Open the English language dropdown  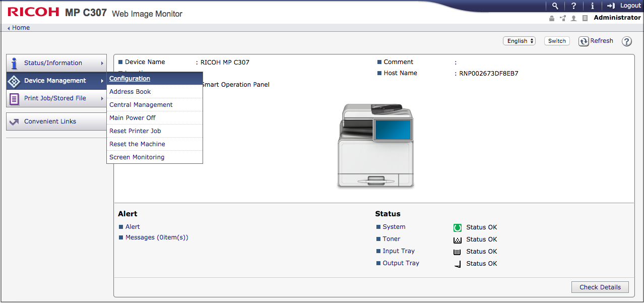coord(519,41)
